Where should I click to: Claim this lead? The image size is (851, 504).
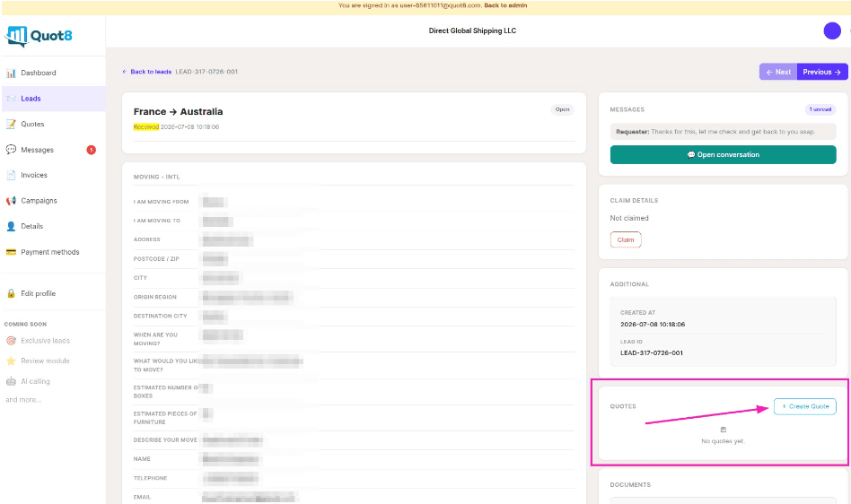click(625, 239)
